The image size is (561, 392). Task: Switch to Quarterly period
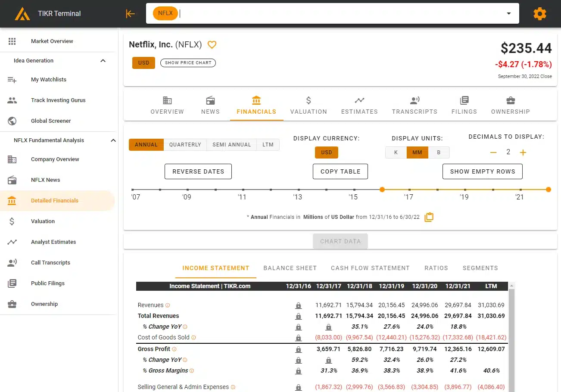click(185, 145)
